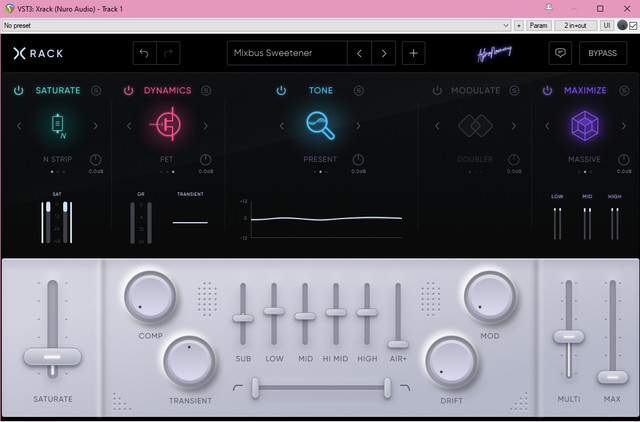Enable the Modulate module power

[x=437, y=91]
